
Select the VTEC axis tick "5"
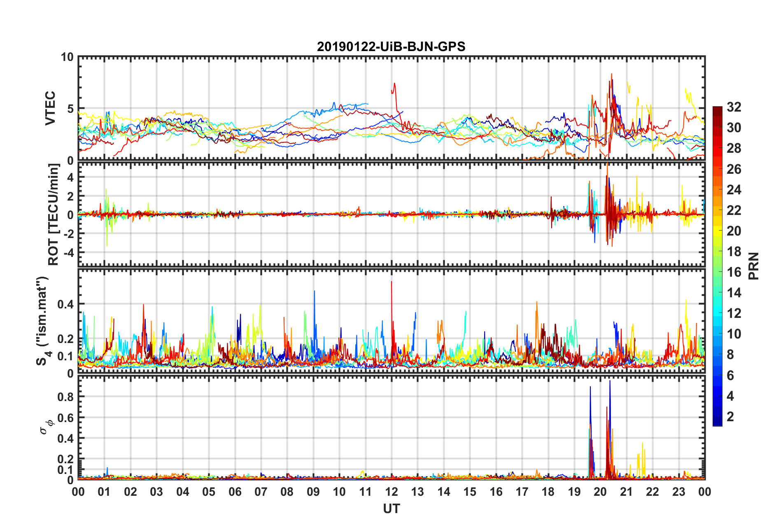[70, 109]
